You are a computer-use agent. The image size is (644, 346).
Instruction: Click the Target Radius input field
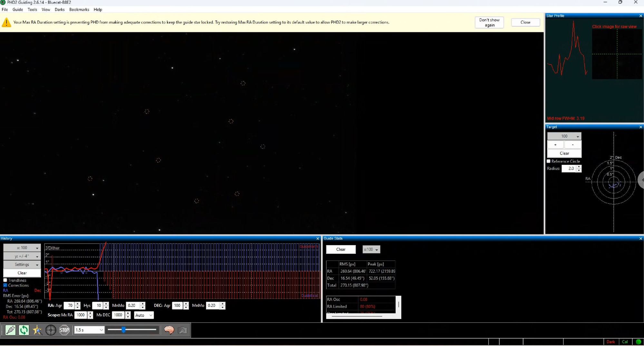[x=569, y=168]
